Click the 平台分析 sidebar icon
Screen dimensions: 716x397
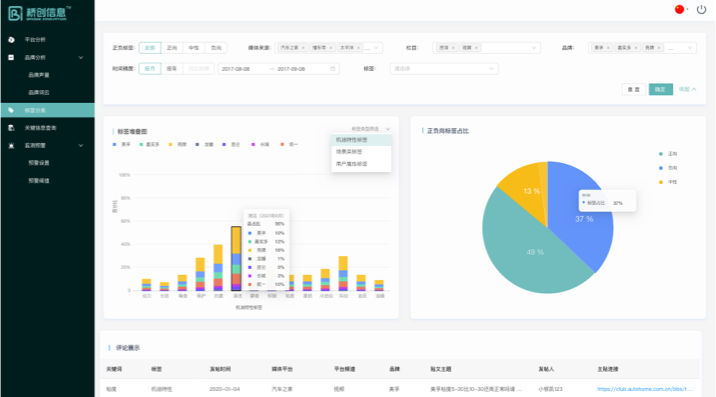point(11,40)
